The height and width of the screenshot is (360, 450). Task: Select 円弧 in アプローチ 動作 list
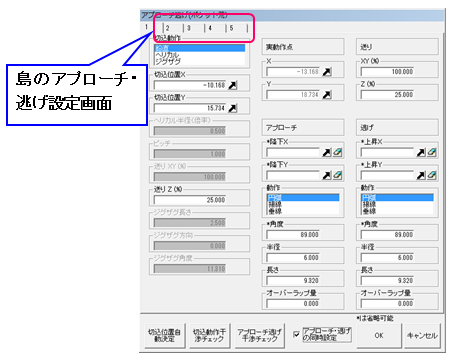(x=303, y=198)
